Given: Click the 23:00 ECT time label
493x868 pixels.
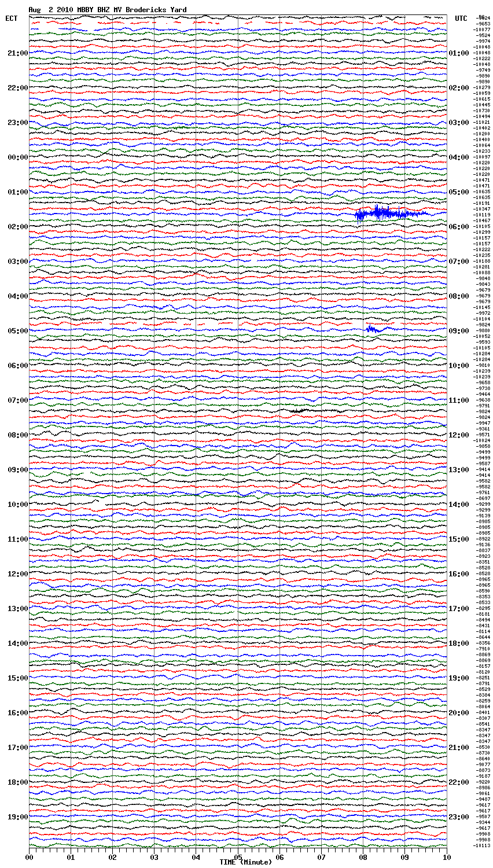Looking at the screenshot, I should coord(17,123).
